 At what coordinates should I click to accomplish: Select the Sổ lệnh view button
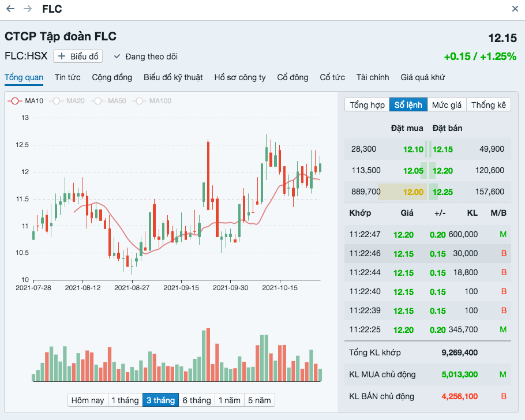(408, 105)
